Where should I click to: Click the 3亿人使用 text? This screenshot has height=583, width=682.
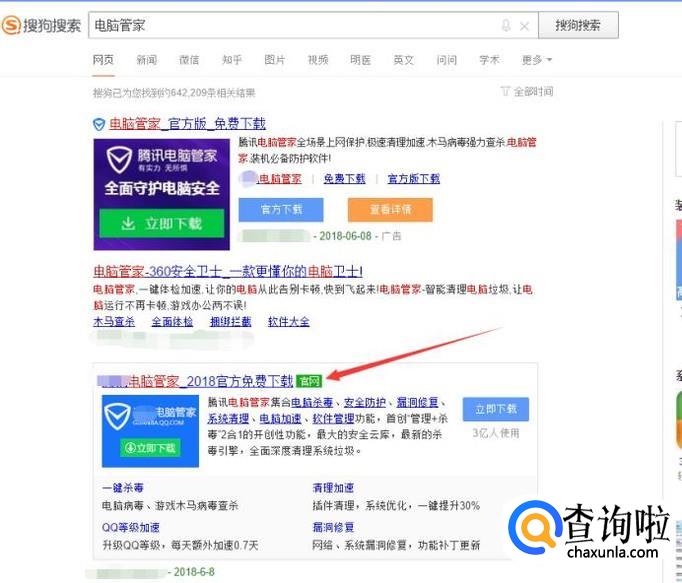click(496, 433)
